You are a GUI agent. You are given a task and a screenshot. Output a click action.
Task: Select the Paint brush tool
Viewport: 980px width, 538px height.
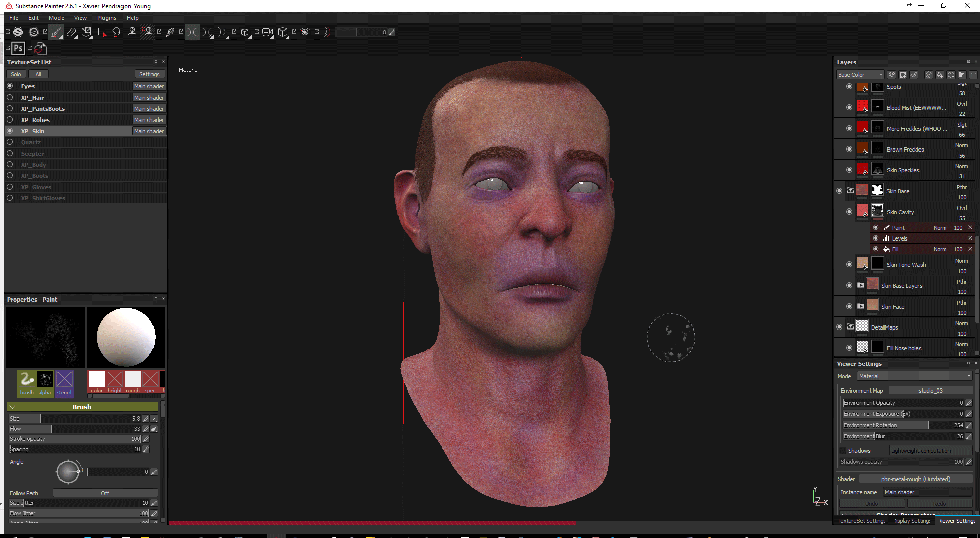click(x=56, y=32)
